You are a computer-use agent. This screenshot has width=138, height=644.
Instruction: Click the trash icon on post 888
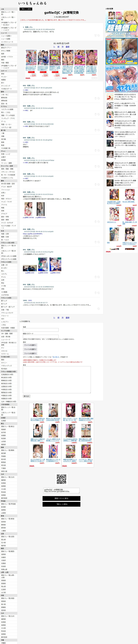point(95,185)
